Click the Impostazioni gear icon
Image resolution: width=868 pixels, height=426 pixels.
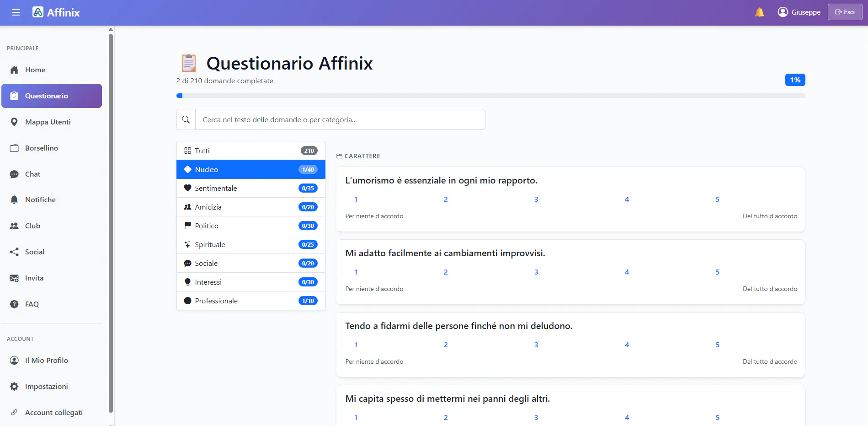[14, 387]
